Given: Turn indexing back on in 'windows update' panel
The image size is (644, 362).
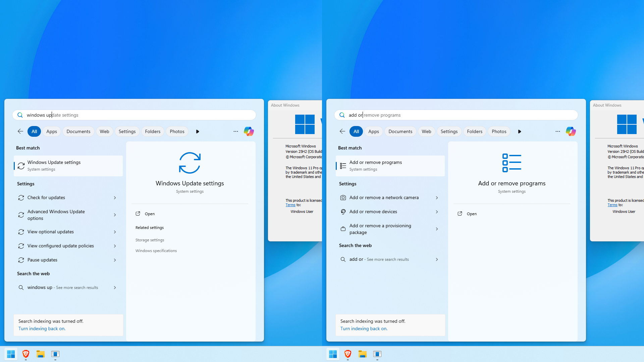Looking at the screenshot, I should click(x=42, y=329).
